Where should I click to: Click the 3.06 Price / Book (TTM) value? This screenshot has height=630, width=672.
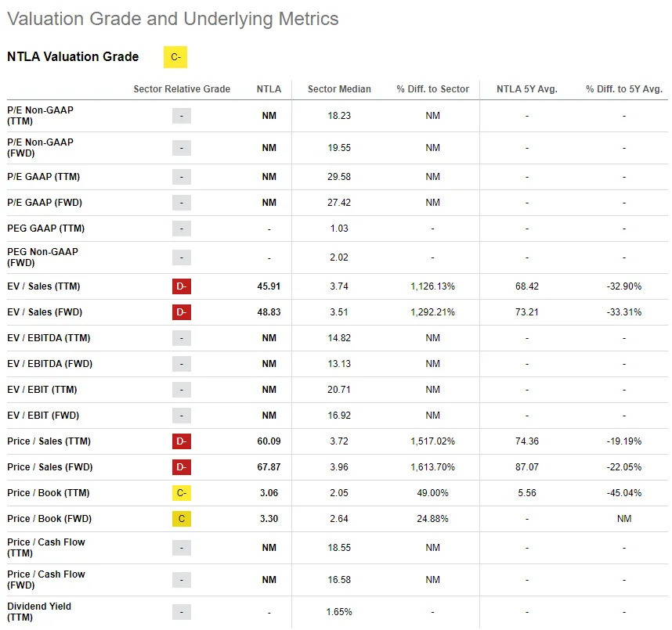[269, 493]
